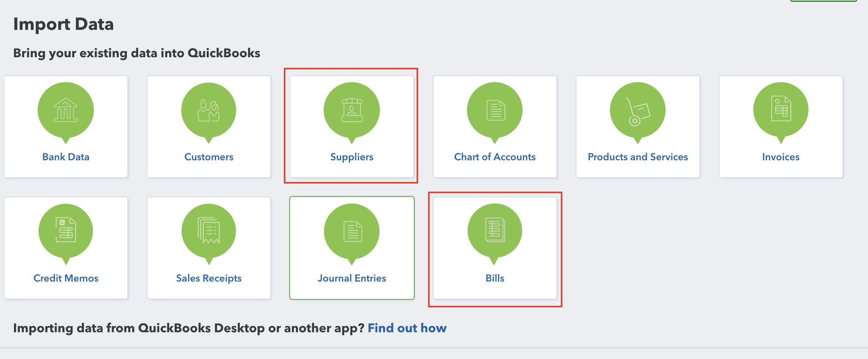Viewport: 868px width, 359px height.
Task: Open the 'Credit Memos' text label
Action: tap(66, 278)
